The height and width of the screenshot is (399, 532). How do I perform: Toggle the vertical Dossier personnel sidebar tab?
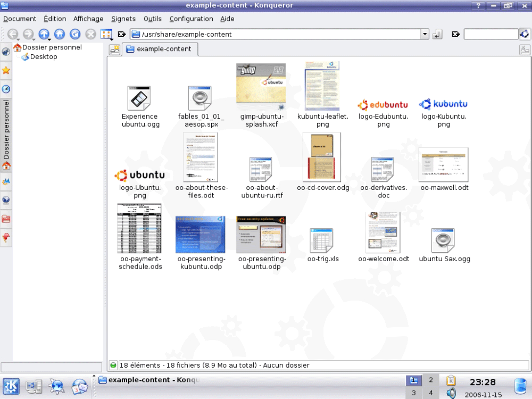point(6,135)
